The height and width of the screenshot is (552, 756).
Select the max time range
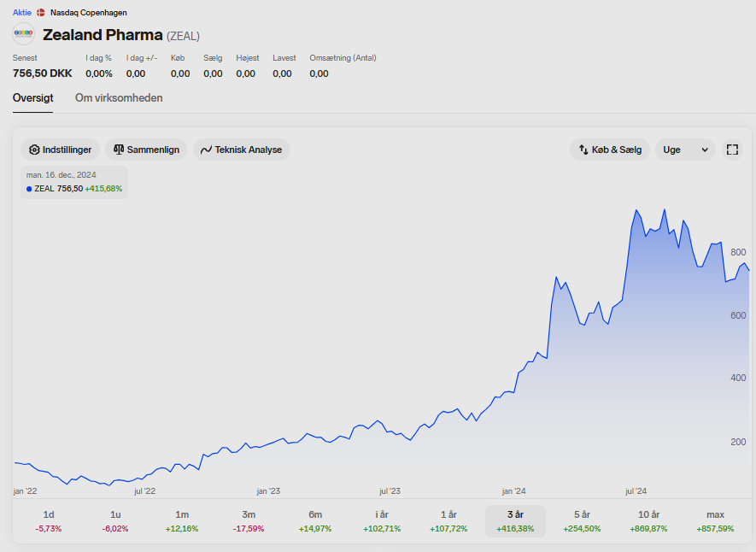(716, 521)
